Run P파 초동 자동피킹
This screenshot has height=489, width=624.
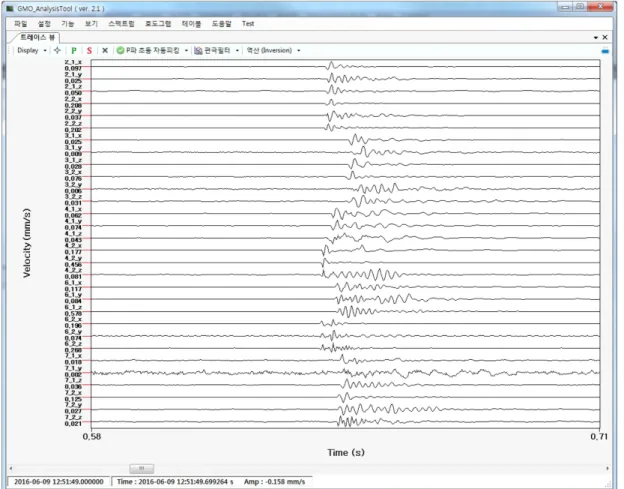[x=152, y=51]
